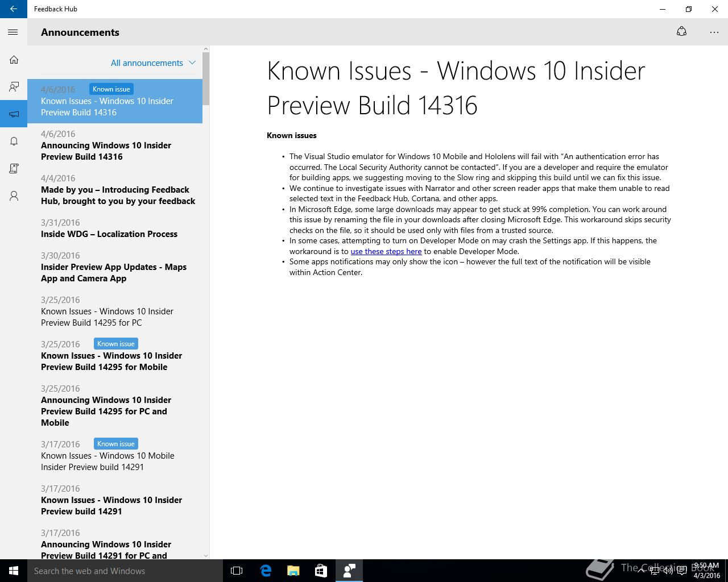Image resolution: width=728 pixels, height=582 pixels.
Task: Open Announcing Build 14295 for PC and Mobile
Action: coord(115,405)
